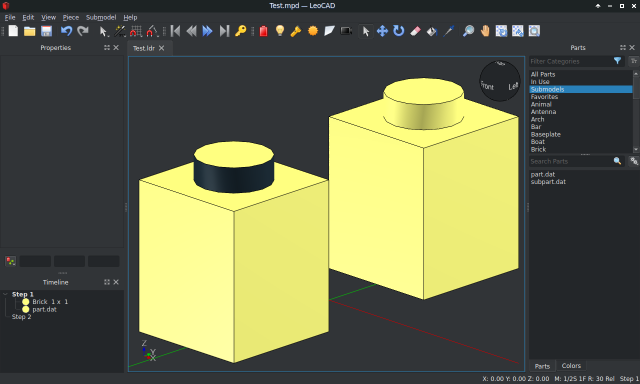Switch to the Colors tab
Screen dimensions: 640x384
[571, 366]
